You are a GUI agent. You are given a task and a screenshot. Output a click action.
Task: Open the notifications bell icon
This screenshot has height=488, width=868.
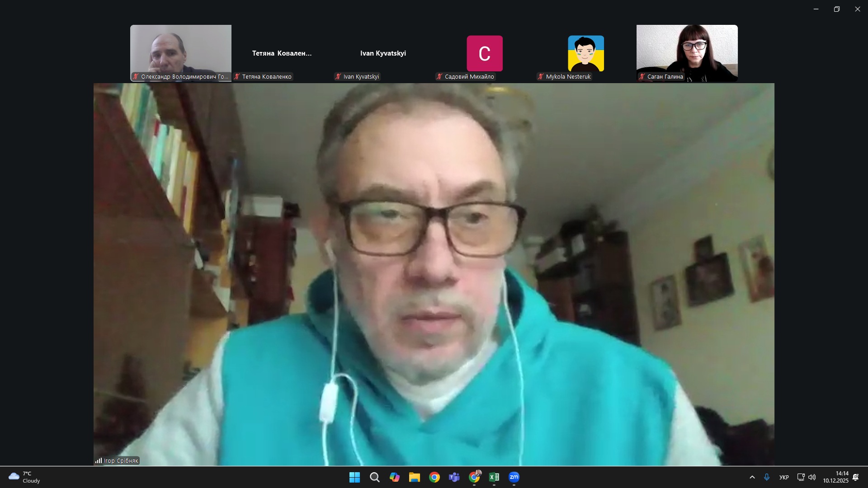pyautogui.click(x=855, y=477)
